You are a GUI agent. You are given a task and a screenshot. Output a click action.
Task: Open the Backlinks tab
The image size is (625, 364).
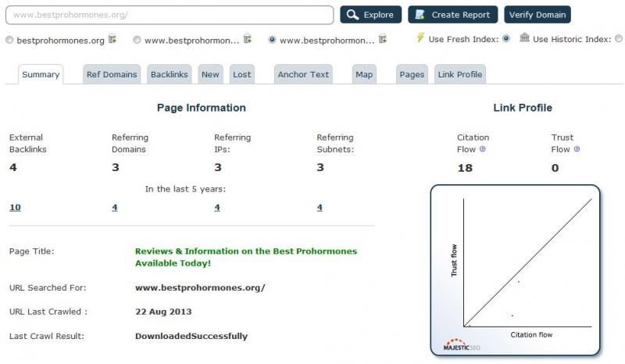click(x=169, y=74)
